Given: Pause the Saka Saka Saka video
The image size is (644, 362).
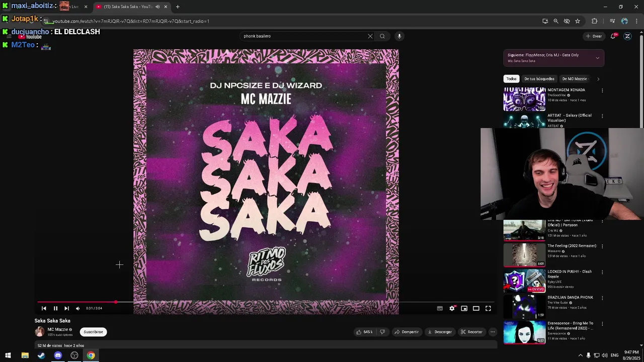Looking at the screenshot, I should (55, 308).
